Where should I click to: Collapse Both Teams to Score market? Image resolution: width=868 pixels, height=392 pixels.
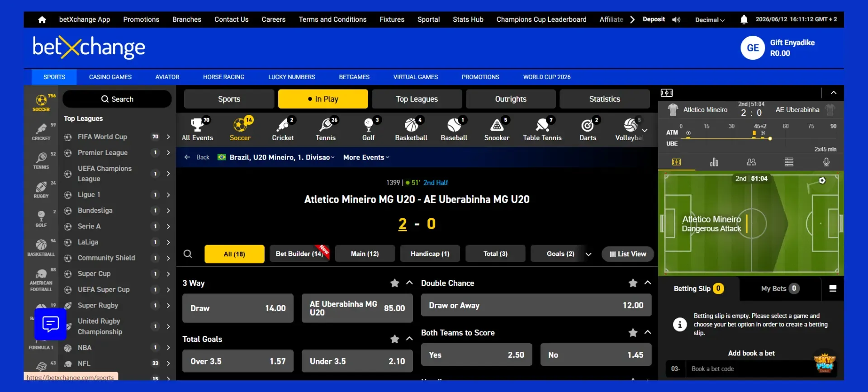pyautogui.click(x=648, y=332)
